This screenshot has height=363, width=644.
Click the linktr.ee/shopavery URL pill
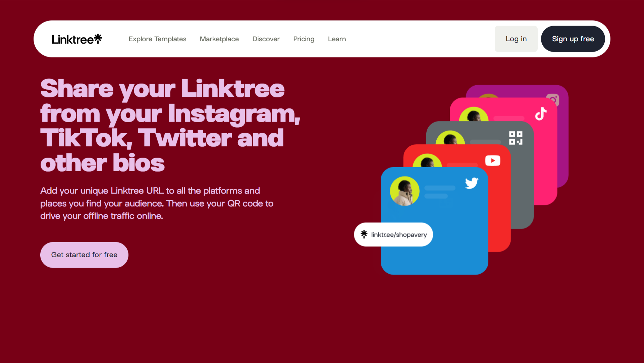point(393,234)
